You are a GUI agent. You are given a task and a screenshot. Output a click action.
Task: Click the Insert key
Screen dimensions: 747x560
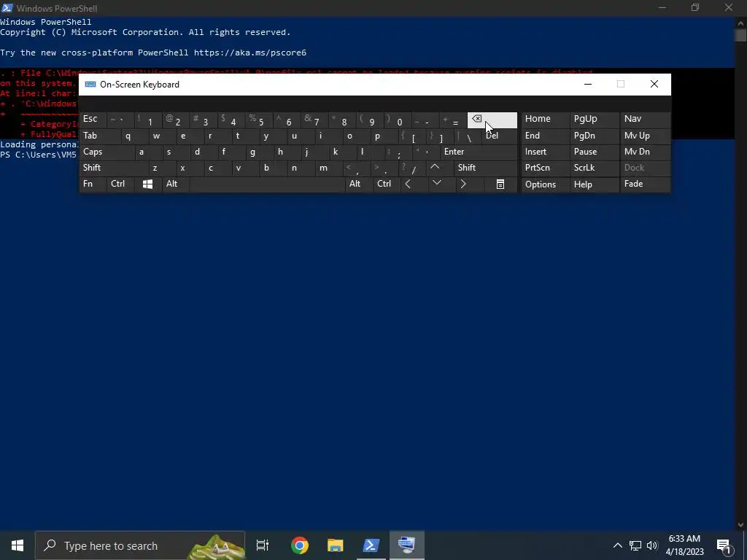(x=546, y=152)
